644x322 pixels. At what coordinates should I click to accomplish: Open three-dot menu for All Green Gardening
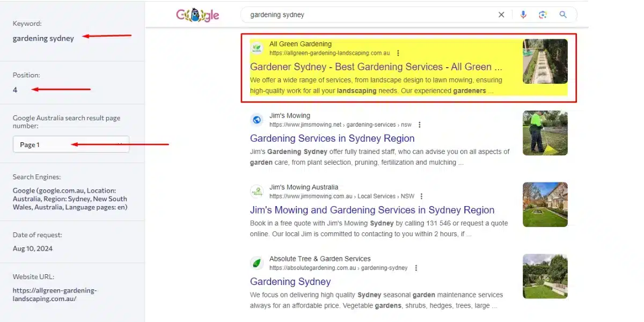click(398, 53)
